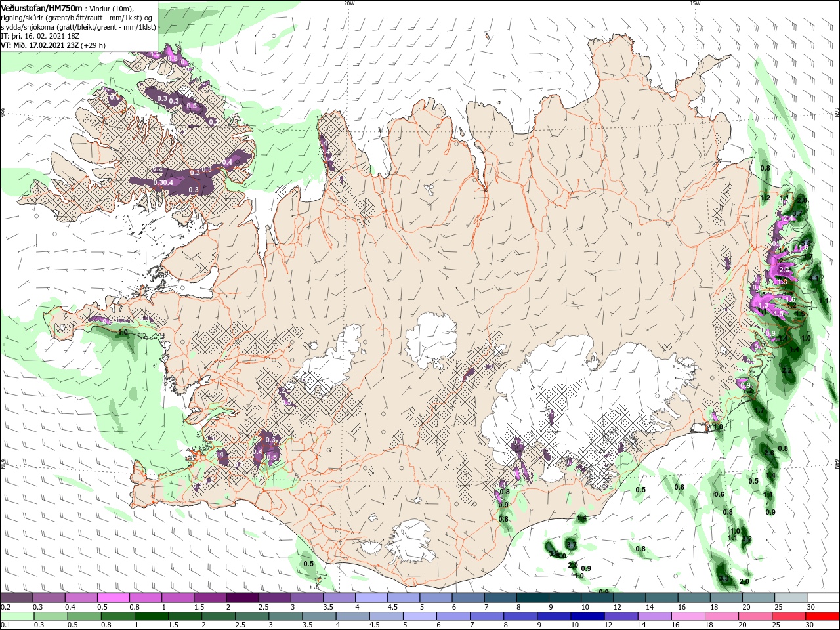The height and width of the screenshot is (630, 840).
Task: Click the 'slydda/snjókoma' legend description line
Action: pyautogui.click(x=78, y=27)
